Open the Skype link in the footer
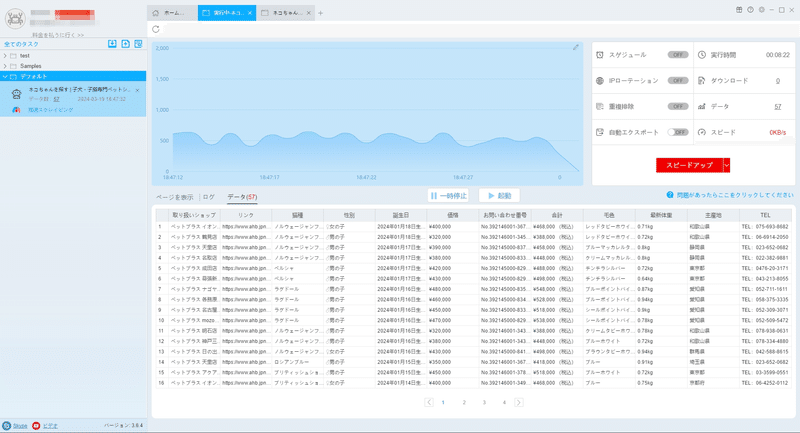Viewport: 800px width, 433px height. click(20, 426)
